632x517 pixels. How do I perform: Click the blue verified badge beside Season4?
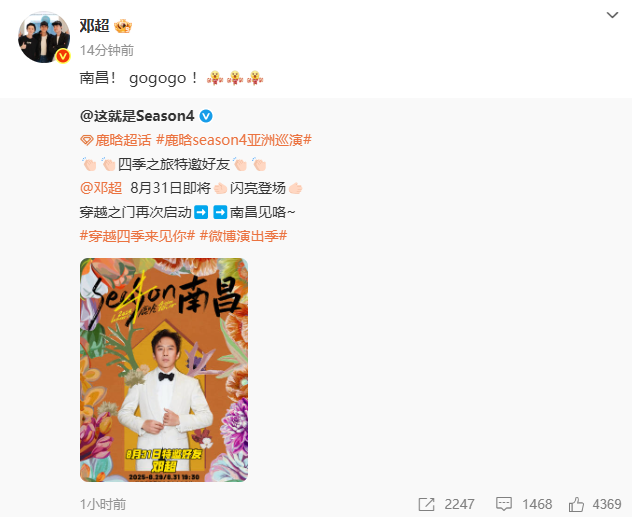pyautogui.click(x=206, y=116)
